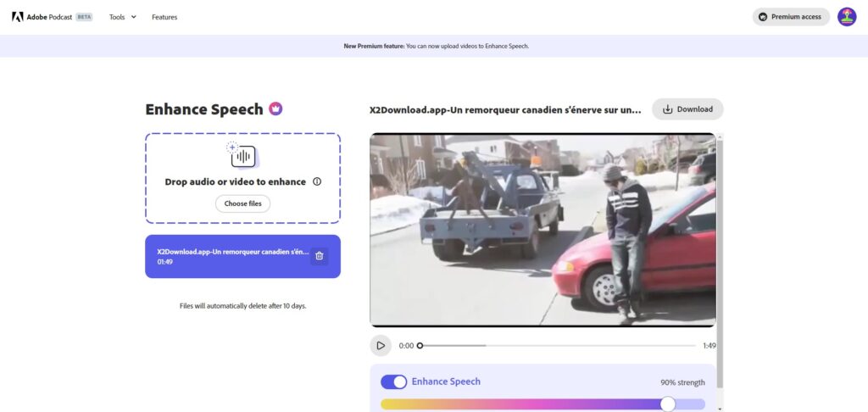Image resolution: width=868 pixels, height=412 pixels.
Task: Click the BETA badge next to Adobe Podcast
Action: click(x=84, y=17)
